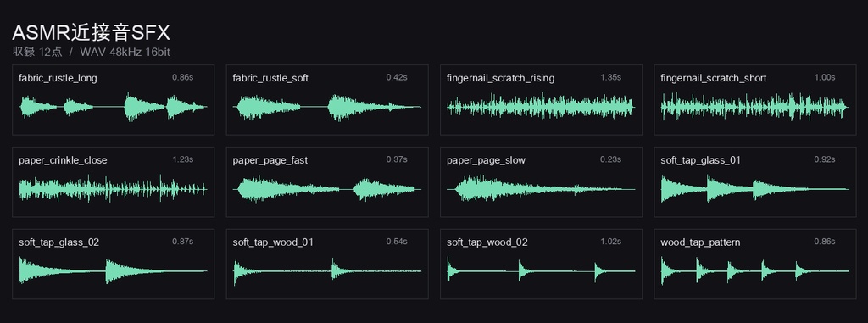This screenshot has width=868, height=323.
Task: Select the paper_page_fast file name
Action: coord(270,160)
